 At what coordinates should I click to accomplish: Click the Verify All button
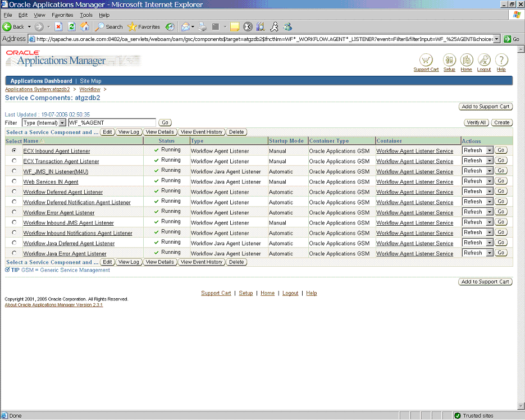point(477,122)
